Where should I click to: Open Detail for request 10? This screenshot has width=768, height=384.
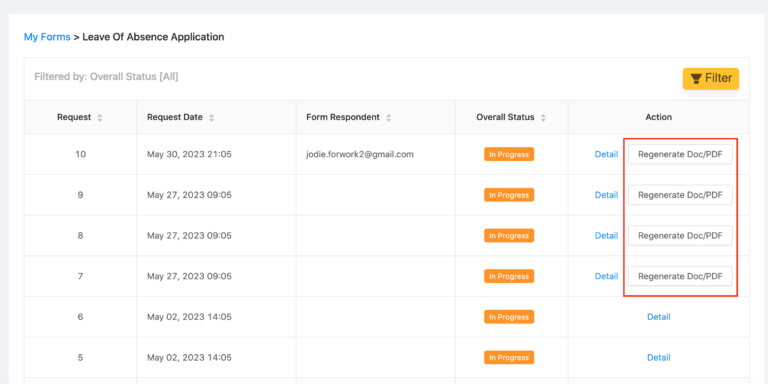[x=606, y=154]
